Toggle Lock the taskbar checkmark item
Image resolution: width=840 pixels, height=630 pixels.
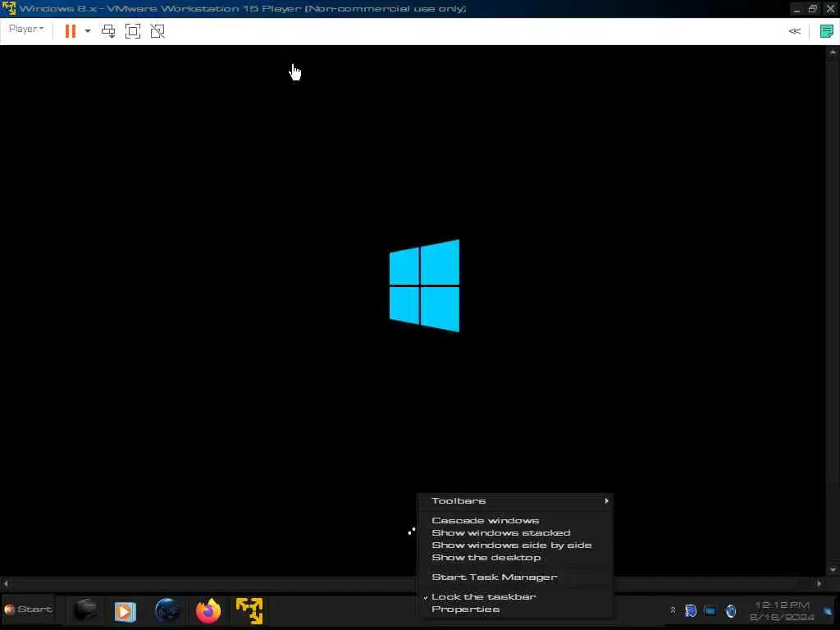(x=515, y=597)
